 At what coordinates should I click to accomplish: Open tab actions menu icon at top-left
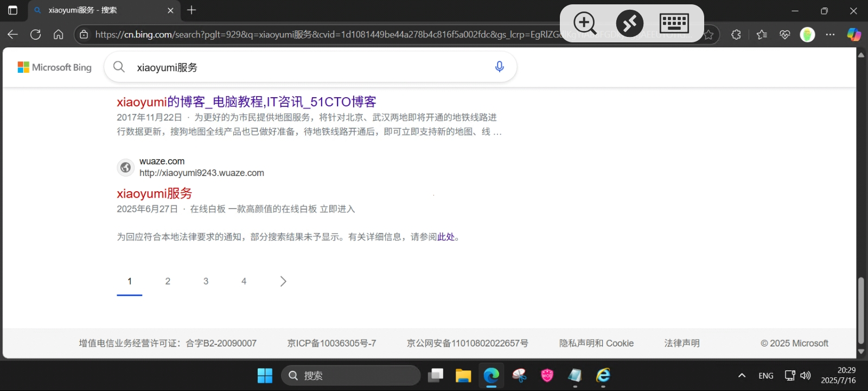point(12,10)
